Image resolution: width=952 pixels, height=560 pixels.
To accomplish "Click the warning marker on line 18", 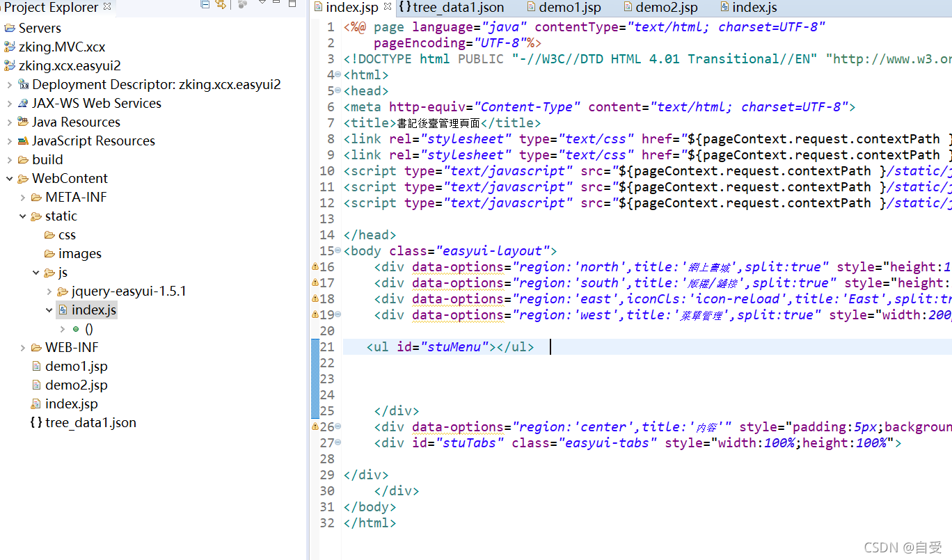I will (x=315, y=299).
